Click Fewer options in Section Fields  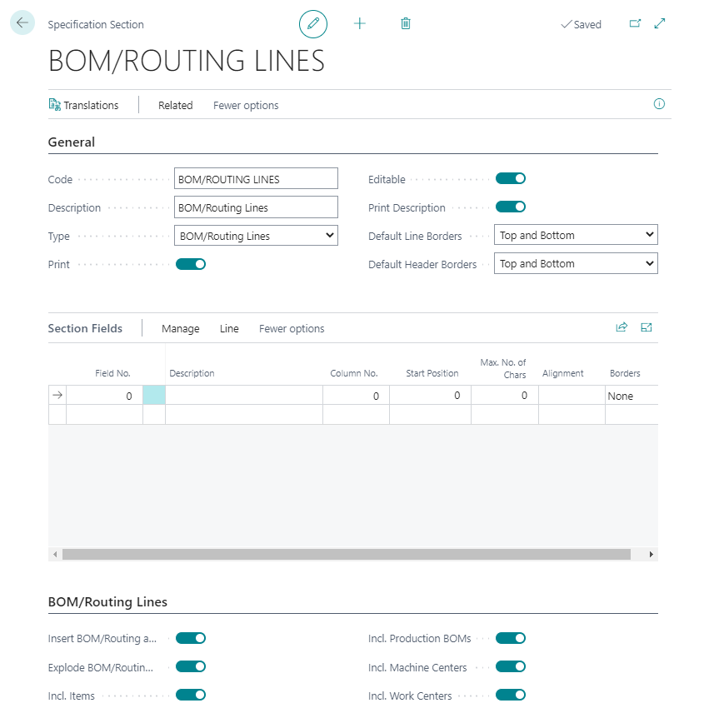click(x=292, y=329)
